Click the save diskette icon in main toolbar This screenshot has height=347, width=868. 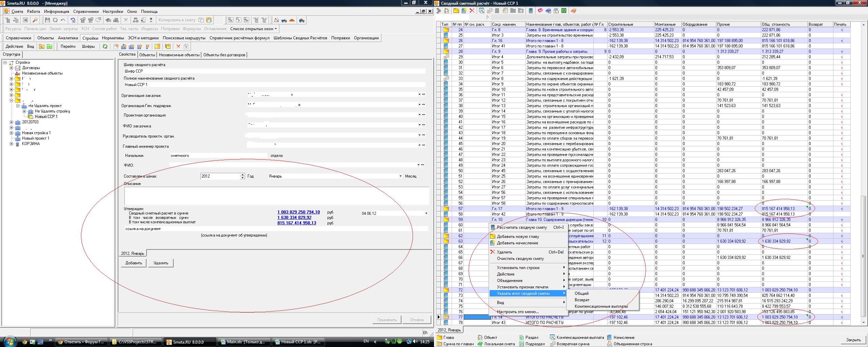point(47,20)
